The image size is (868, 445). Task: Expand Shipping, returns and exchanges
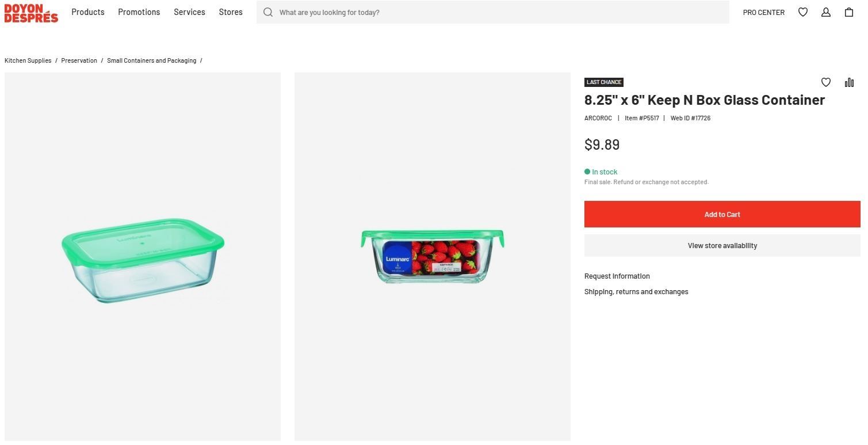point(636,292)
